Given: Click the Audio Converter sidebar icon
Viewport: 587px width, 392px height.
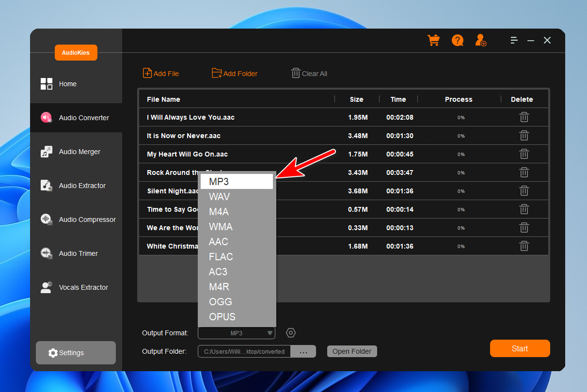Looking at the screenshot, I should coord(46,118).
